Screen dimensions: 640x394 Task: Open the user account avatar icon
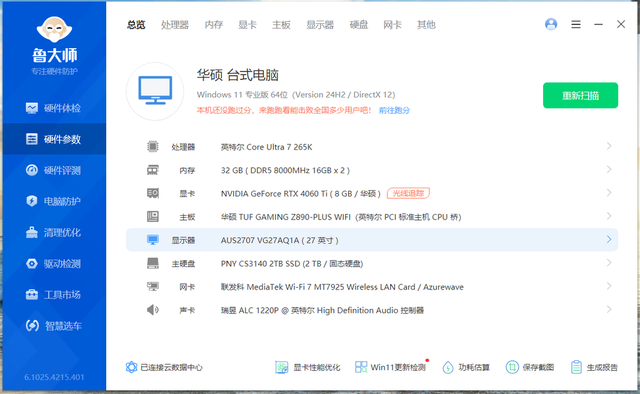(x=551, y=24)
